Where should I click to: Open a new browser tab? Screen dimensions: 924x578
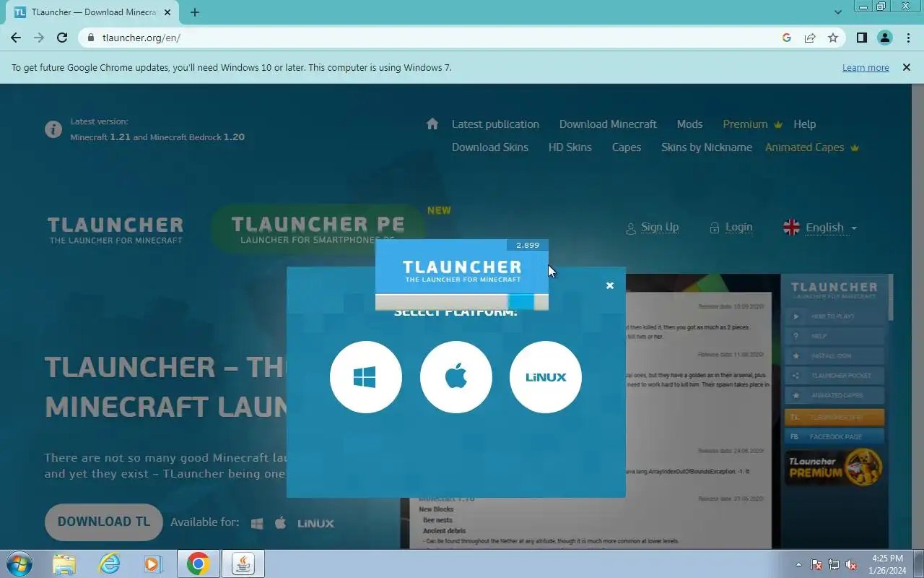point(195,12)
